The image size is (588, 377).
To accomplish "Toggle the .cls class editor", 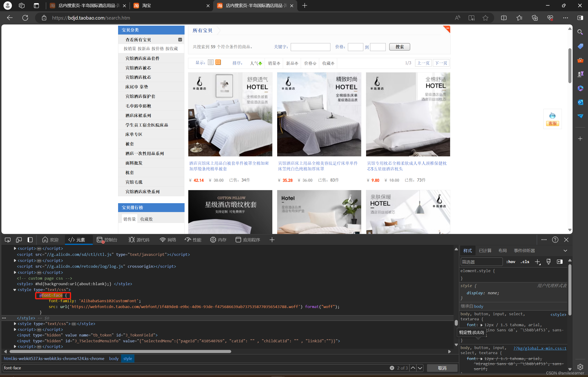I will point(525,262).
